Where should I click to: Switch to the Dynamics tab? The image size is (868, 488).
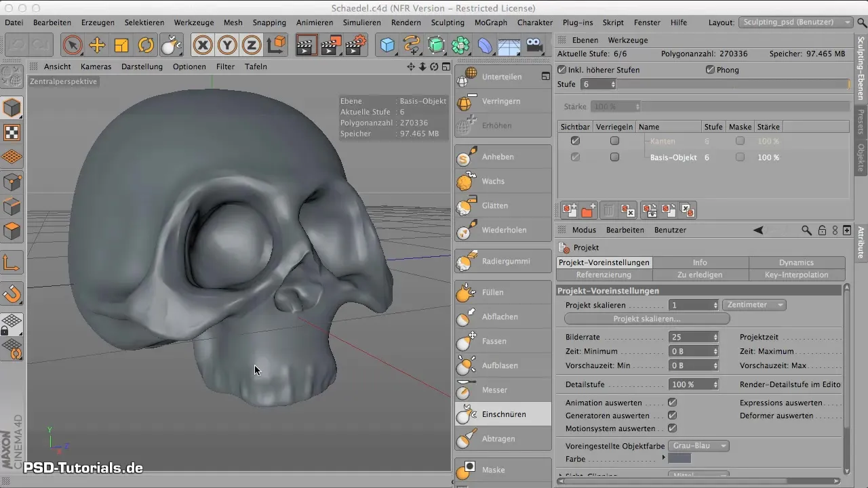coord(796,262)
